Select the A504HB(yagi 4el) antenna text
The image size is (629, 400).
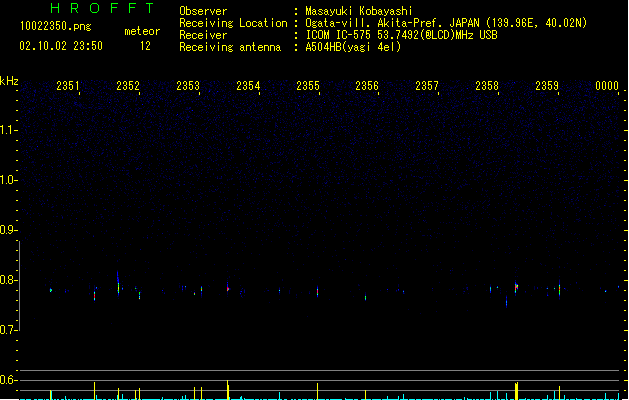pos(353,47)
